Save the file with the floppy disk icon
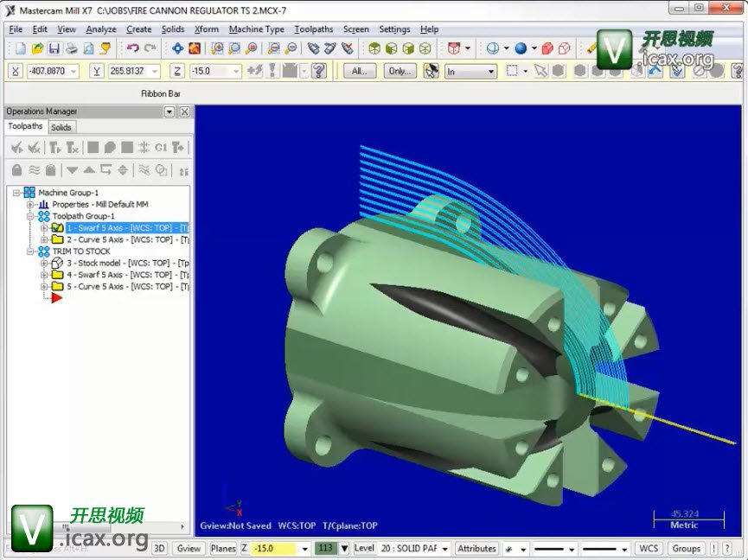Screen dimensions: 748x560 pos(54,48)
